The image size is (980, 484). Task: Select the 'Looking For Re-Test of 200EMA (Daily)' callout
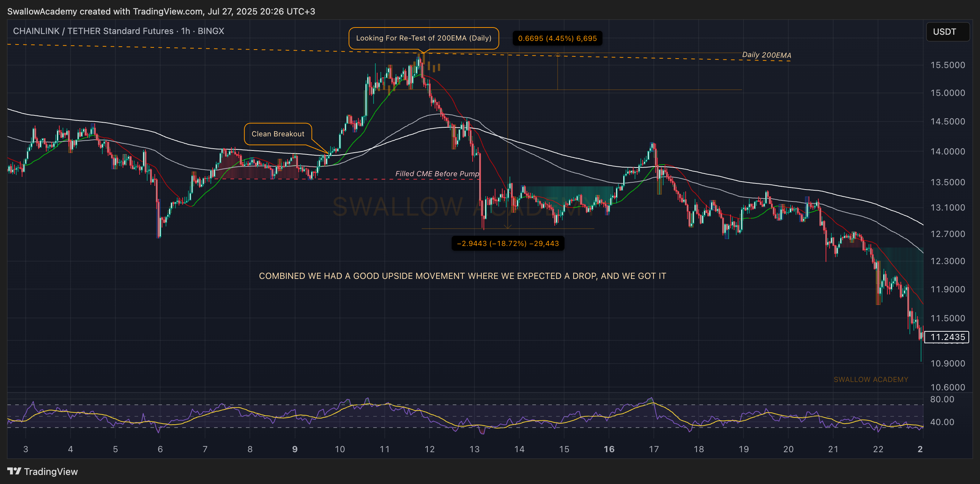pyautogui.click(x=423, y=38)
